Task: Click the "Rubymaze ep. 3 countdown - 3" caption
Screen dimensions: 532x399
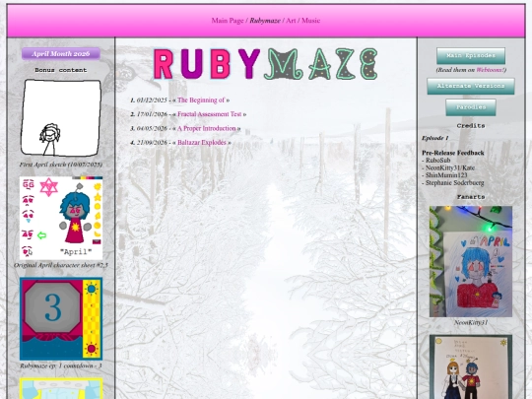Action: (x=61, y=366)
